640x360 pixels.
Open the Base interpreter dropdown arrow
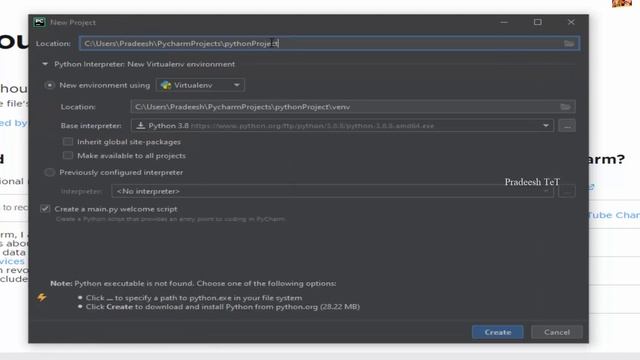point(546,126)
